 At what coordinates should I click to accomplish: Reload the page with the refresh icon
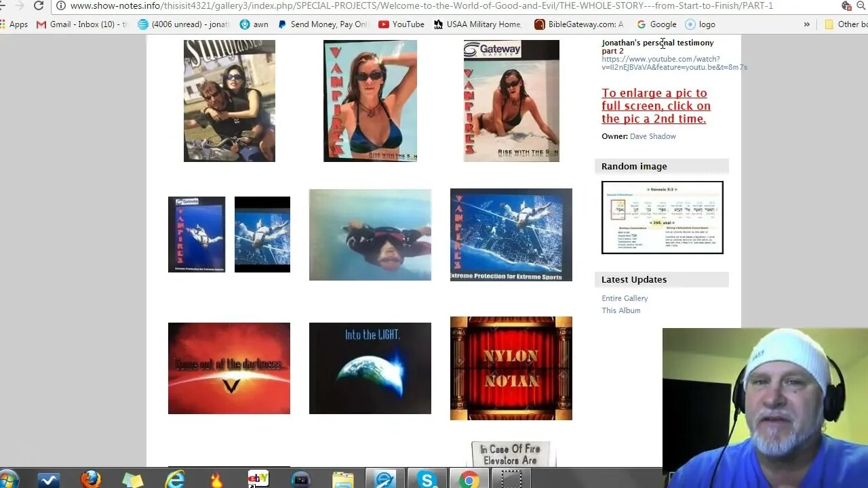pos(39,6)
